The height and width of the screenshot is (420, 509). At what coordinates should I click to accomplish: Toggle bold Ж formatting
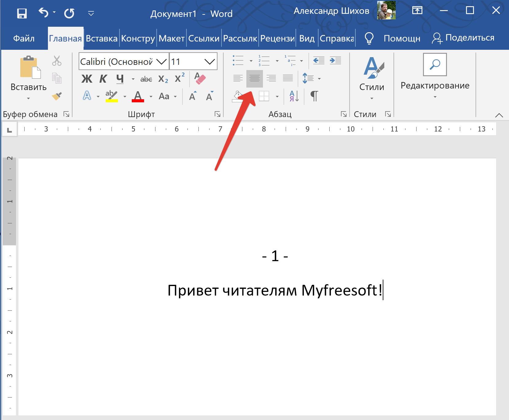(87, 79)
